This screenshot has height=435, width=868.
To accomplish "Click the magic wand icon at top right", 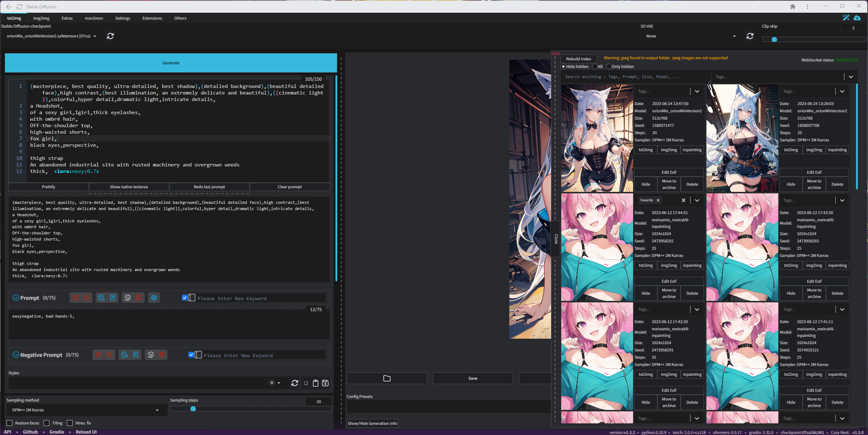I will pos(846,18).
